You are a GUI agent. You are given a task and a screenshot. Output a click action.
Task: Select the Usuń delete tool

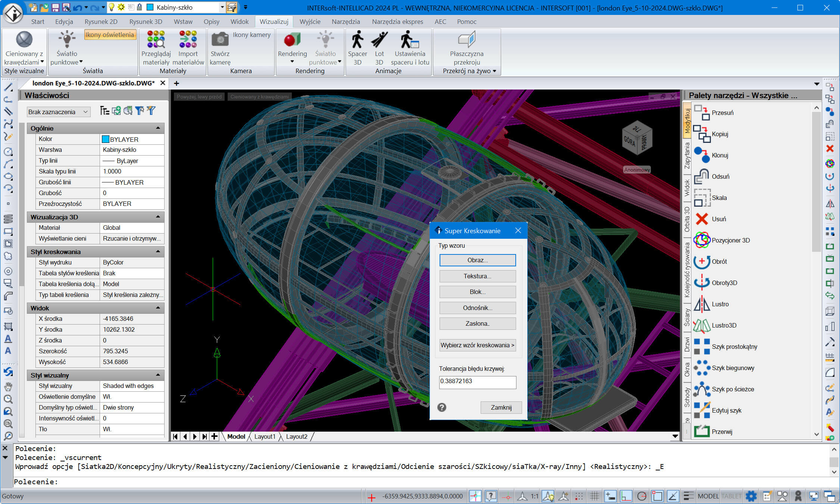pos(710,219)
